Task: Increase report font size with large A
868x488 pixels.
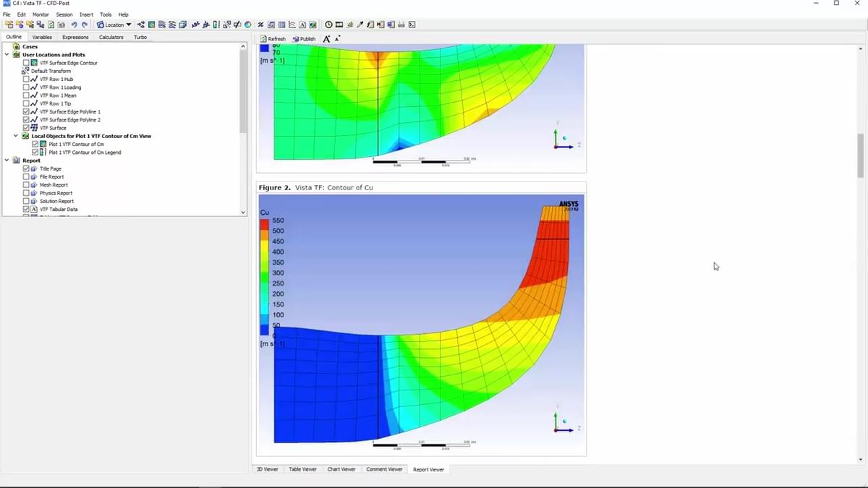Action: pos(327,38)
